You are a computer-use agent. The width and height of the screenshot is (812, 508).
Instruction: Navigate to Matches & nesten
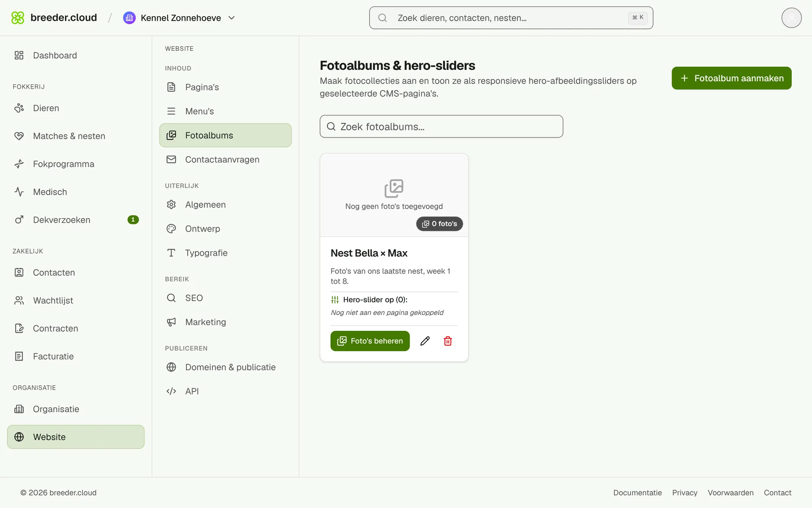point(76,136)
